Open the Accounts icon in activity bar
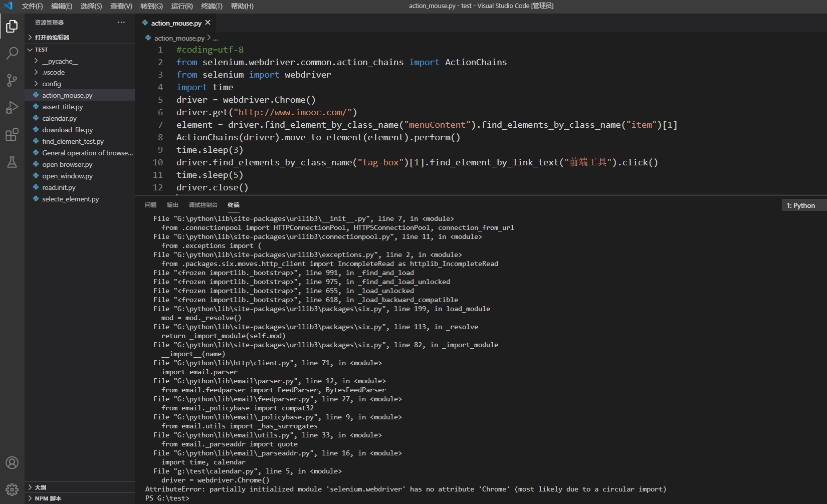The height and width of the screenshot is (504, 827). [x=12, y=462]
